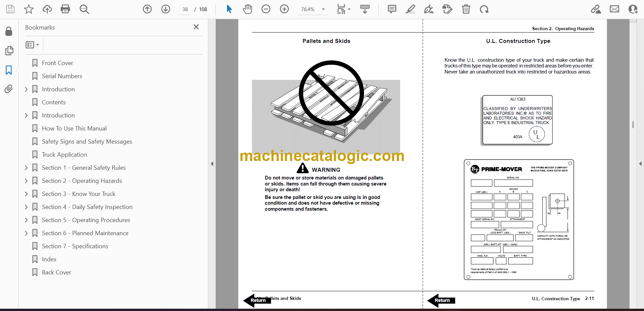Screen dimensions: 644x311
Task: Select the Highlight text tool
Action: tap(410, 9)
